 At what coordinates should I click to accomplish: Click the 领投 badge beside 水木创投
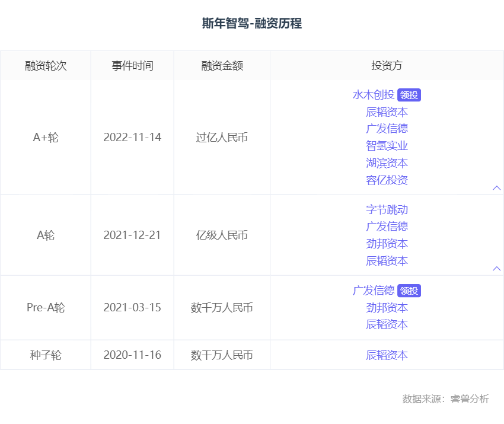(409, 95)
